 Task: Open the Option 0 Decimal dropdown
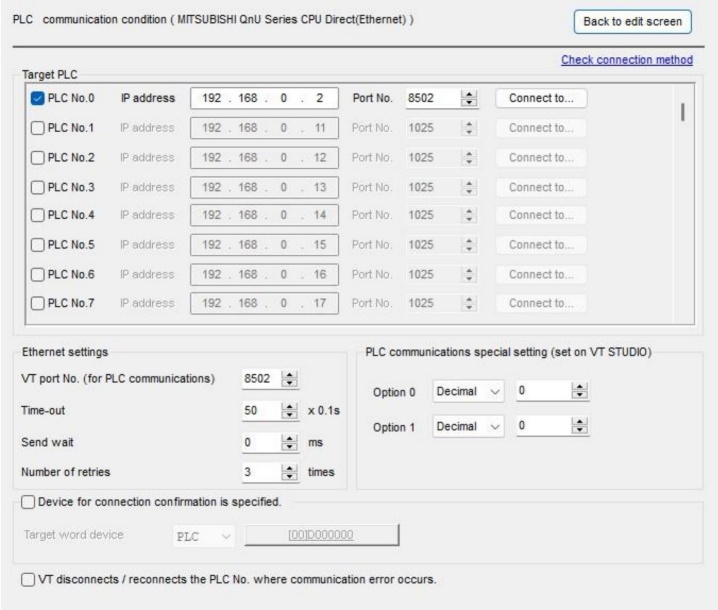click(x=468, y=393)
